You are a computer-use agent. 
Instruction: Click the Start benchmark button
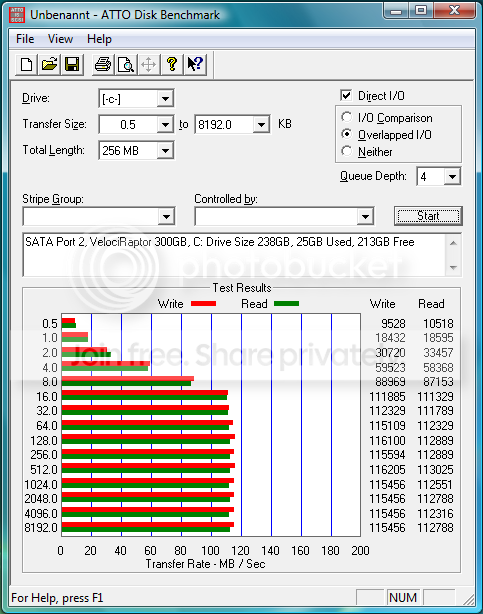coord(428,216)
